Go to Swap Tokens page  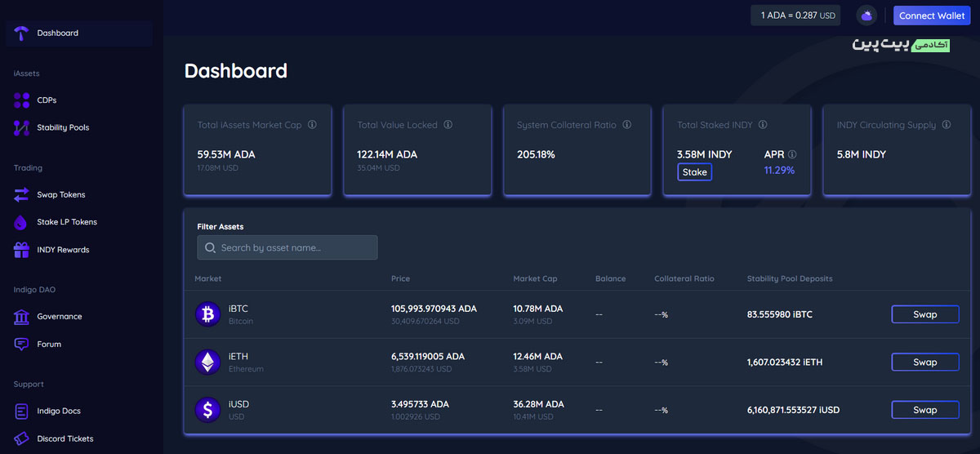(x=61, y=195)
